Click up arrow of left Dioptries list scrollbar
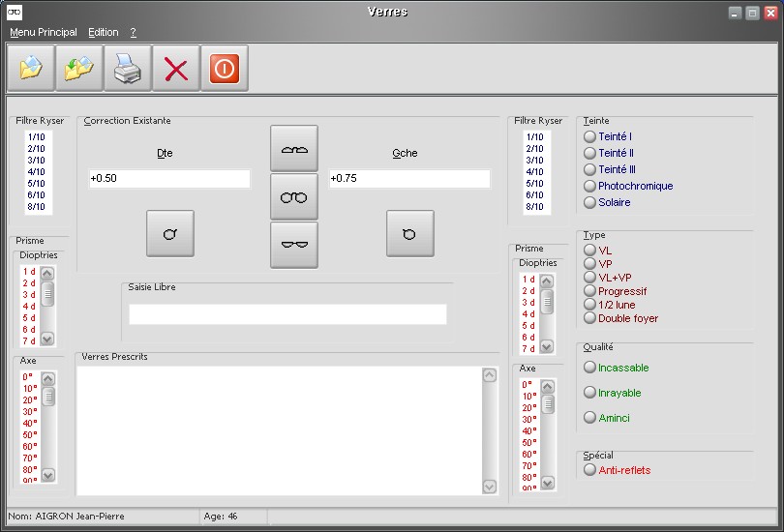 47,273
